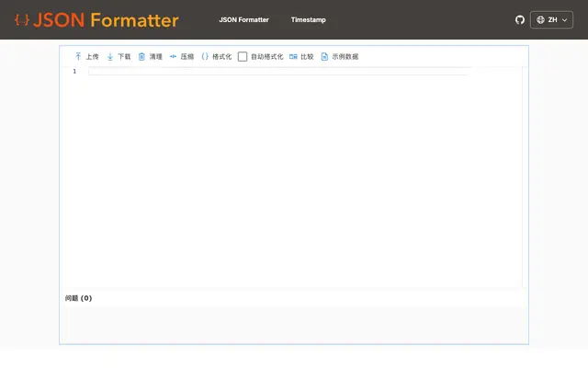Image resolution: width=588 pixels, height=368 pixels.
Task: Click the JSON Formatter logo title
Action: coord(106,20)
